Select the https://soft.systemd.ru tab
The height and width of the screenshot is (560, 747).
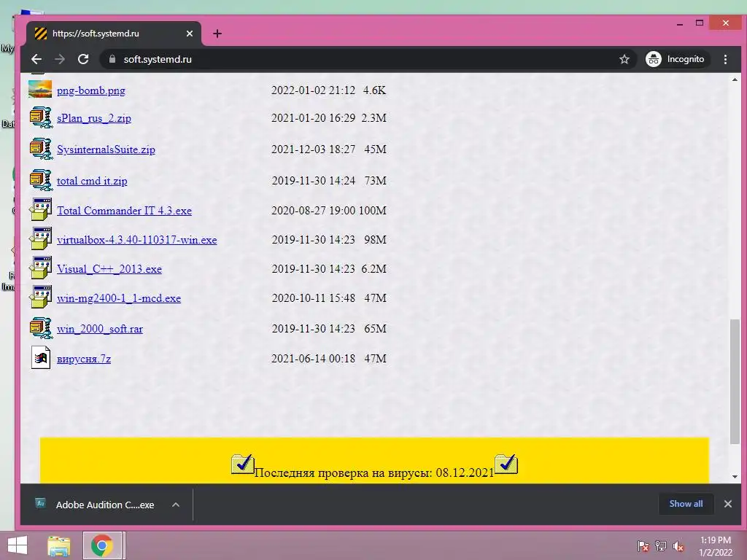tap(113, 34)
